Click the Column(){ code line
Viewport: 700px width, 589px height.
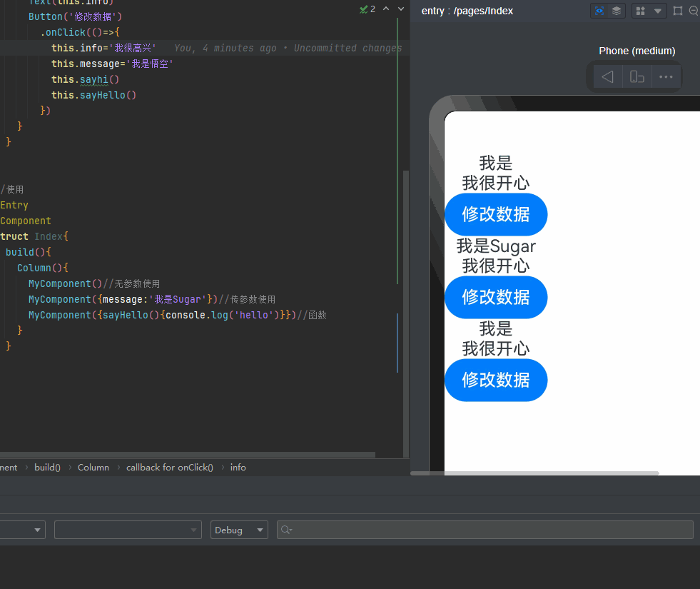[42, 268]
